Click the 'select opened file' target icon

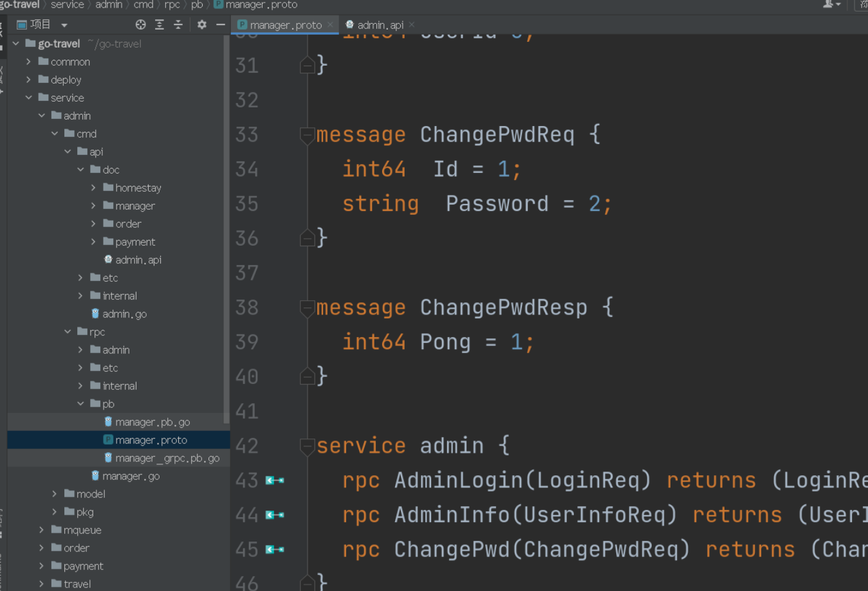(140, 24)
